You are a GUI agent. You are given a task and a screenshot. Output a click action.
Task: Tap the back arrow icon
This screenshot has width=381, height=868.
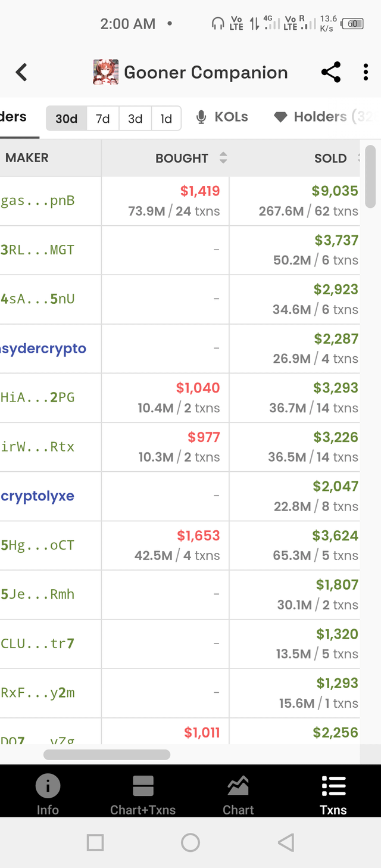click(21, 73)
